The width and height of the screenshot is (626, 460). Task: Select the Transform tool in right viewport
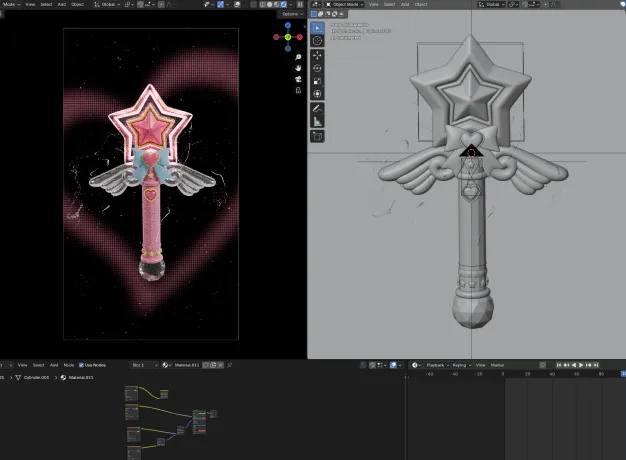pos(317,94)
